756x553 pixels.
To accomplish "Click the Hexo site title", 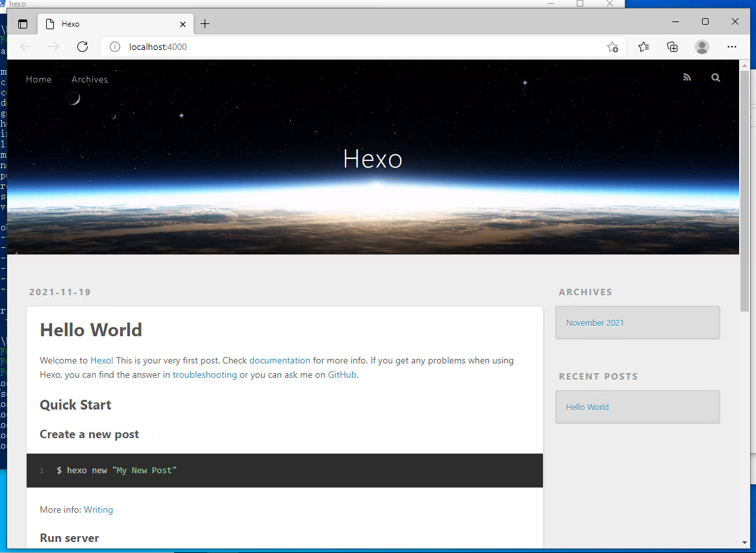I will coord(373,158).
